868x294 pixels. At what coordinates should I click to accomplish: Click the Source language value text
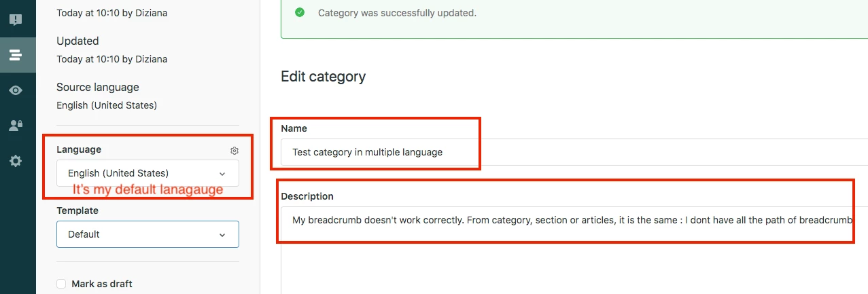tap(107, 105)
